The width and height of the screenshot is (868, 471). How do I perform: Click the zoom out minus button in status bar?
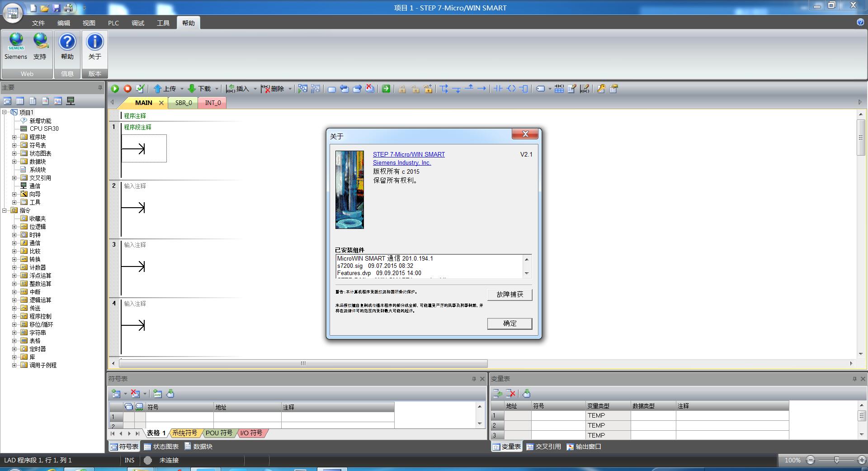point(811,460)
